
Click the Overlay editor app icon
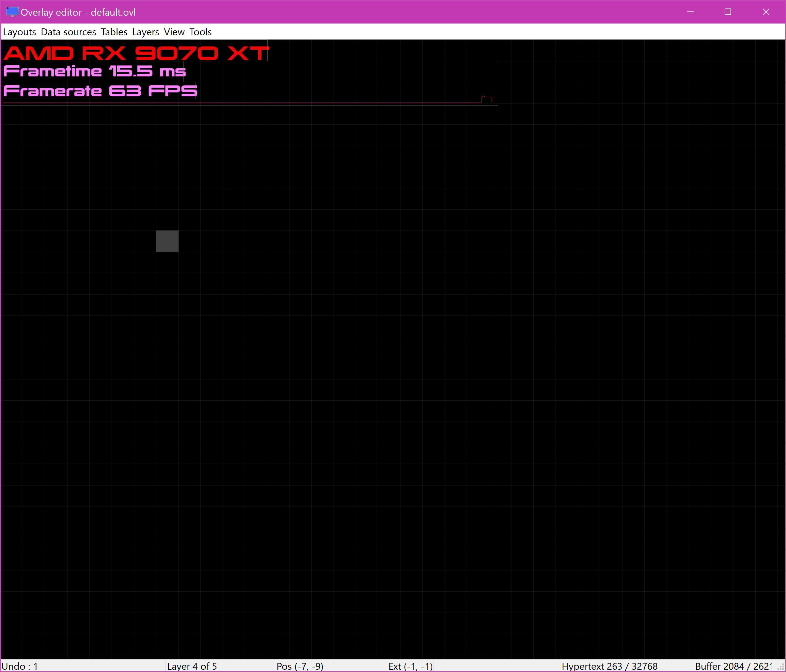pos(12,12)
